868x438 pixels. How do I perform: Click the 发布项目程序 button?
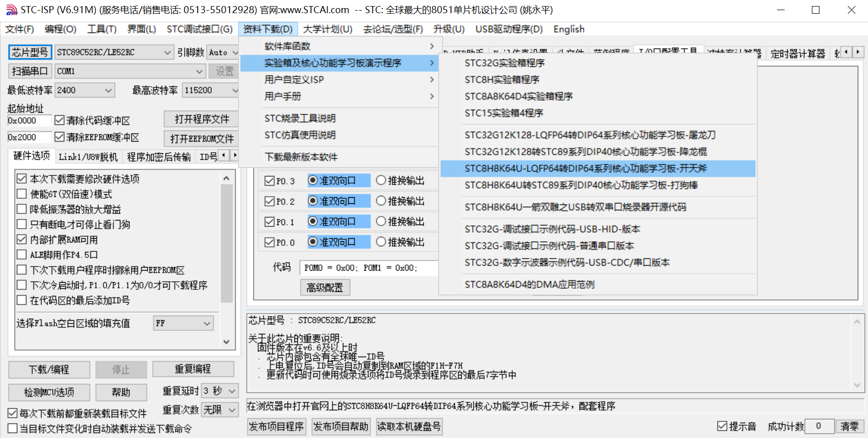(277, 426)
